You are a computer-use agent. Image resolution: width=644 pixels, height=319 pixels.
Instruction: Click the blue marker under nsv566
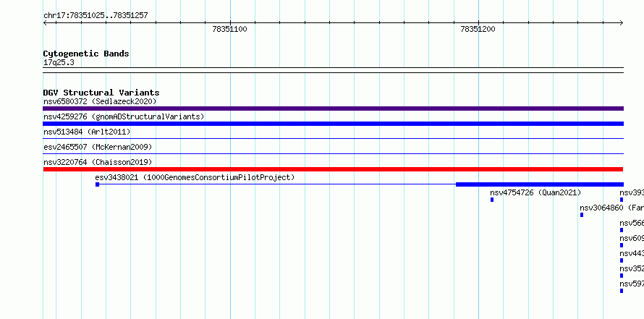[x=622, y=230]
